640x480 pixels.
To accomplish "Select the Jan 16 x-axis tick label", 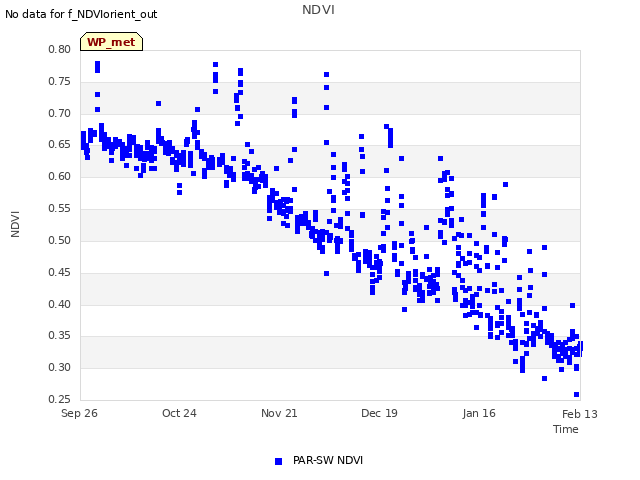I will click(x=479, y=413).
